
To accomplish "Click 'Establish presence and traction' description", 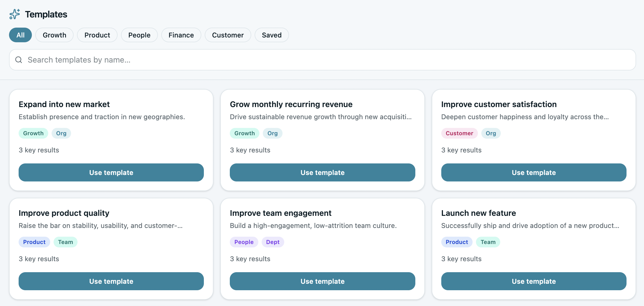I will point(102,117).
